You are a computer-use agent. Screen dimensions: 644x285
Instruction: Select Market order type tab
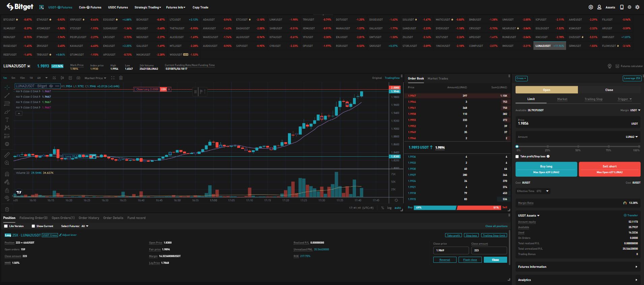point(562,99)
